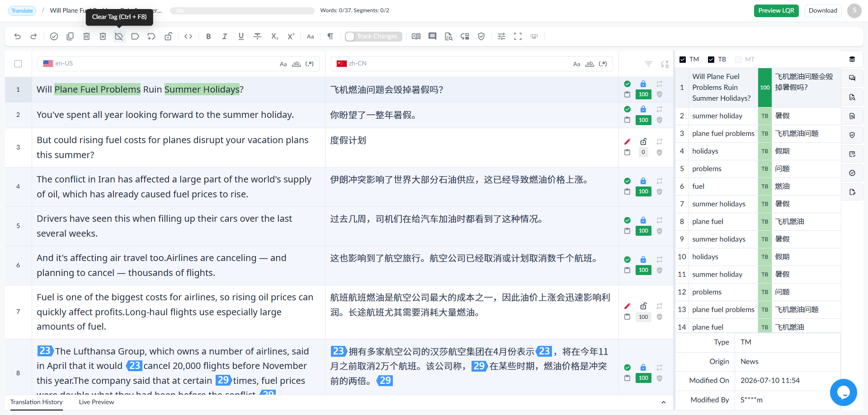Toggle case-sensitive search in en-US filter
This screenshot has width=868, height=415.
283,64
